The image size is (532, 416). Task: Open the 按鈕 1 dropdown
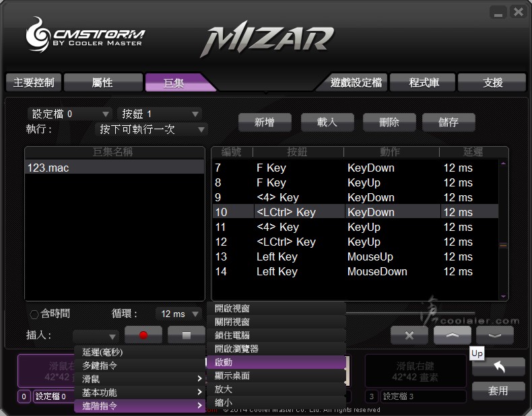(159, 114)
